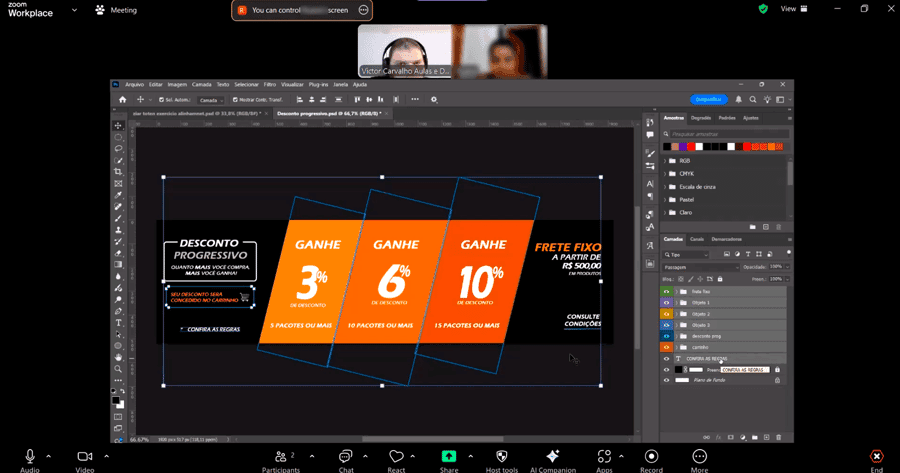Add layer style fx icon
The height and width of the screenshot is (473, 900).
(x=718, y=437)
